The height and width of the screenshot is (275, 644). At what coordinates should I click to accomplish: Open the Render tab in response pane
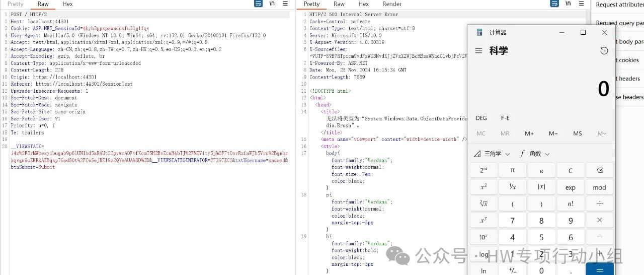click(x=392, y=4)
